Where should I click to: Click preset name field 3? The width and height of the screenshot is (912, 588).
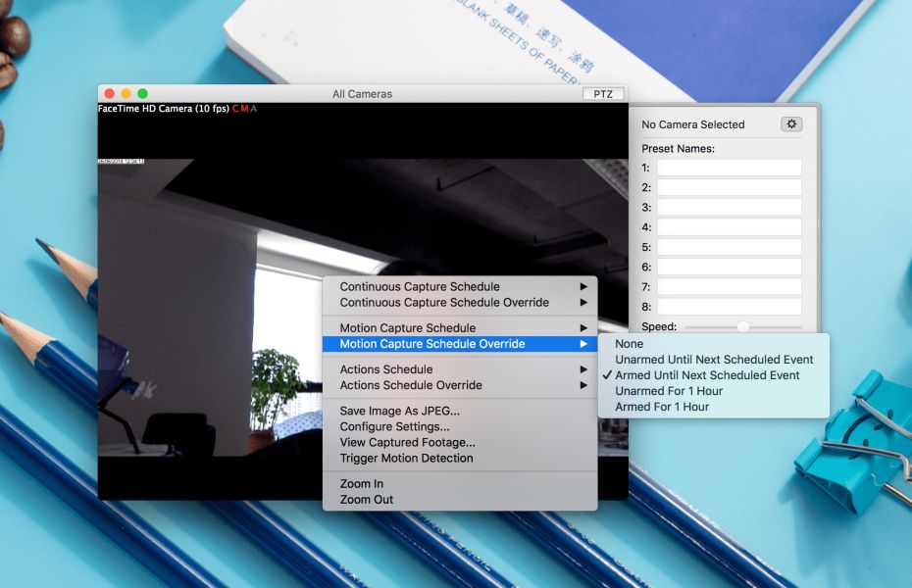(x=730, y=207)
